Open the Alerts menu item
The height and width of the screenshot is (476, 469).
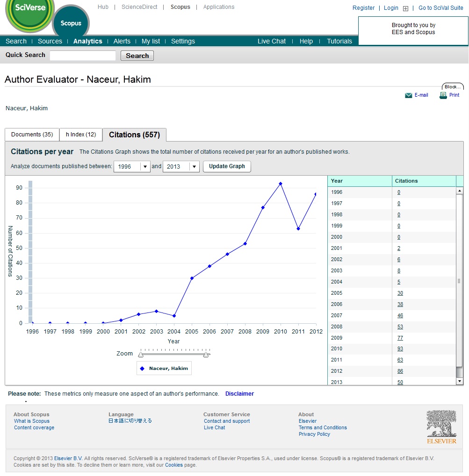coord(122,41)
